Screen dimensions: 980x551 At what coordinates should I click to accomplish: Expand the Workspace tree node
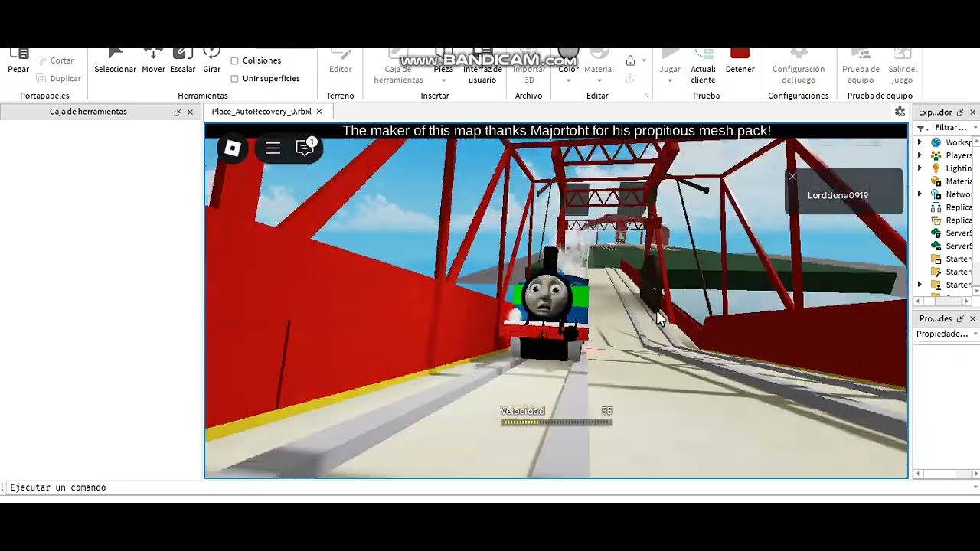click(x=920, y=142)
